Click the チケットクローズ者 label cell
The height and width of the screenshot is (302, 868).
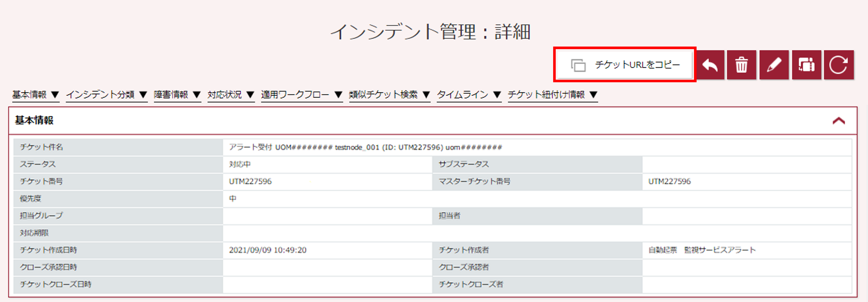pos(537,284)
